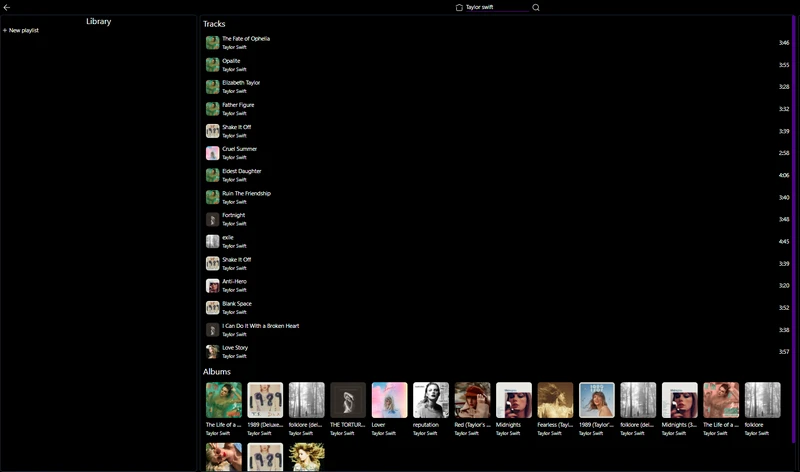Click Opalite track cover icon
800x472 pixels.
point(212,65)
